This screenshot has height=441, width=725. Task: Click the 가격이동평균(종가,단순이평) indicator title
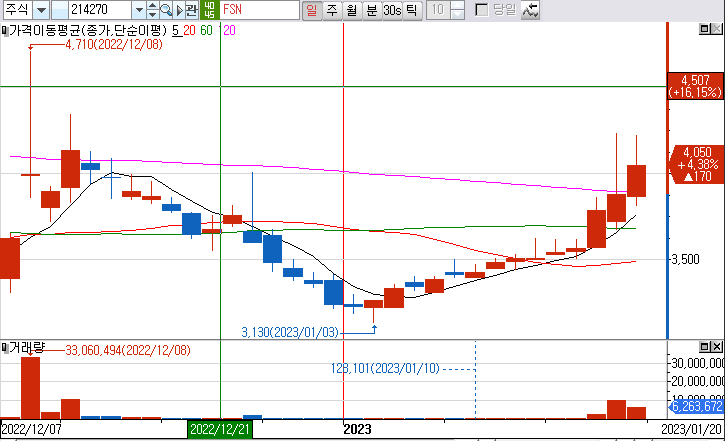pos(88,31)
